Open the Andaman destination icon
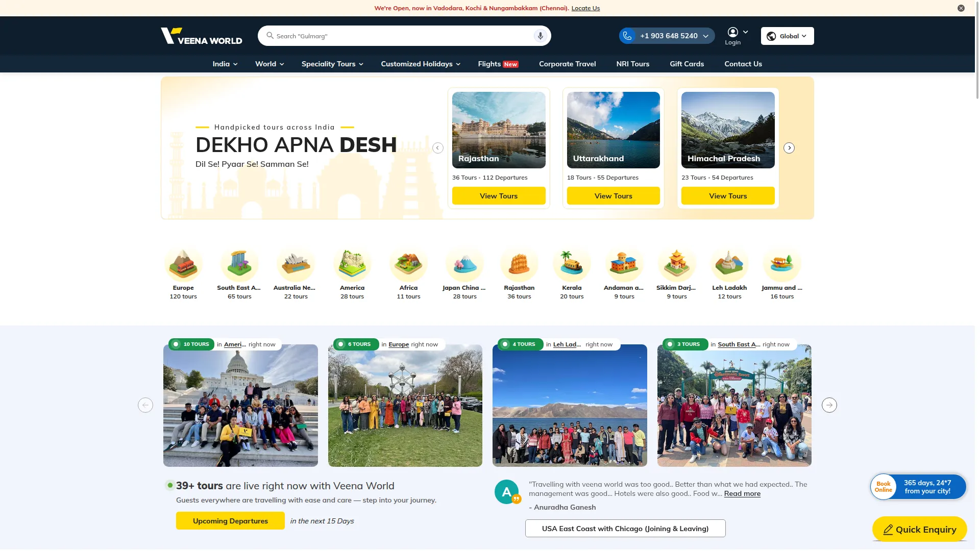 point(624,264)
